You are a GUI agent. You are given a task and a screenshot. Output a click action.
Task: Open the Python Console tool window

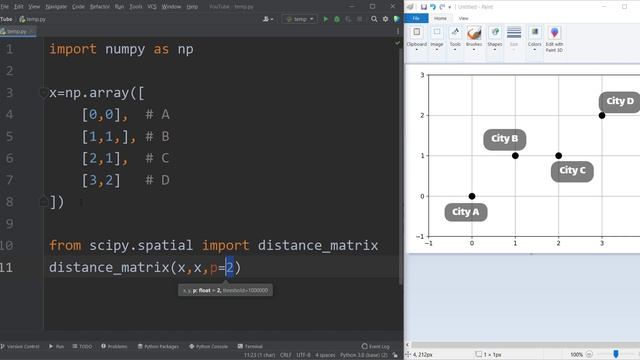pos(209,347)
